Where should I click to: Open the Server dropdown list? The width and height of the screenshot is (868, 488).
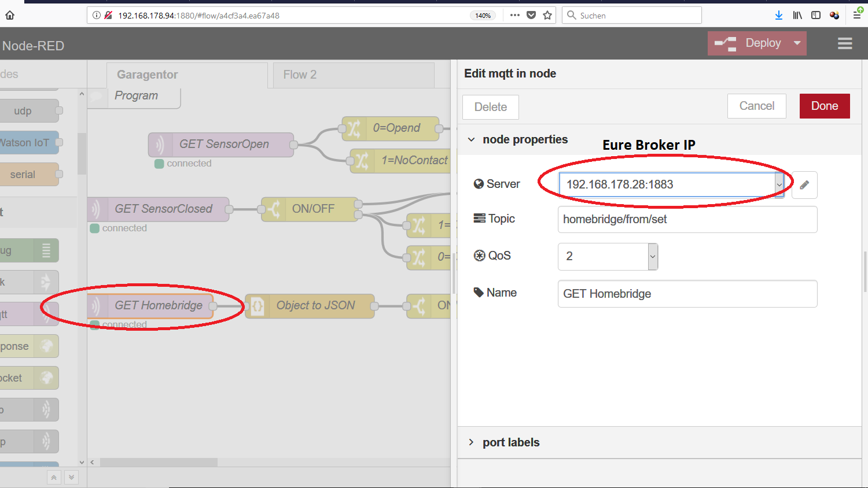779,185
